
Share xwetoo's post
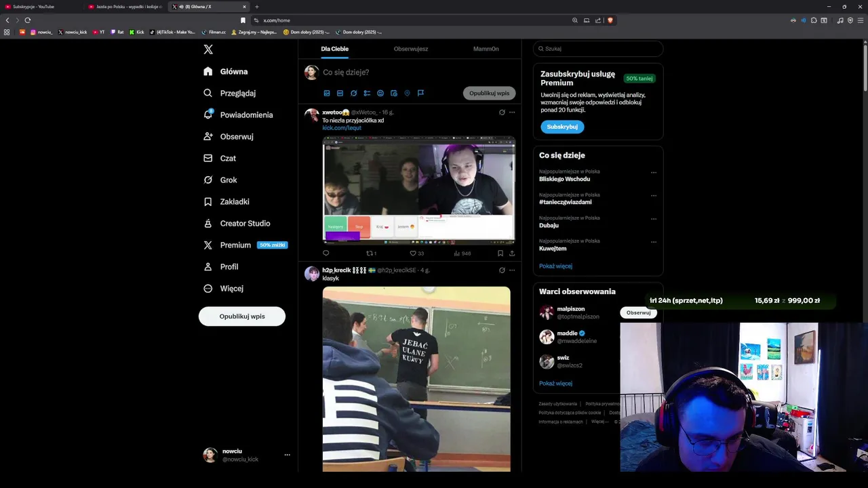512,253
